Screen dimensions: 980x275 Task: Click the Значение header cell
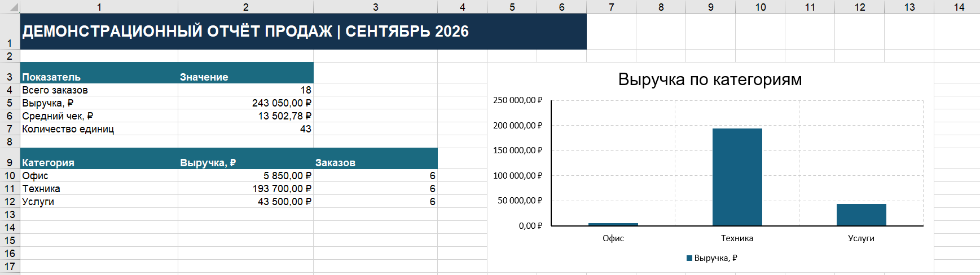point(246,73)
